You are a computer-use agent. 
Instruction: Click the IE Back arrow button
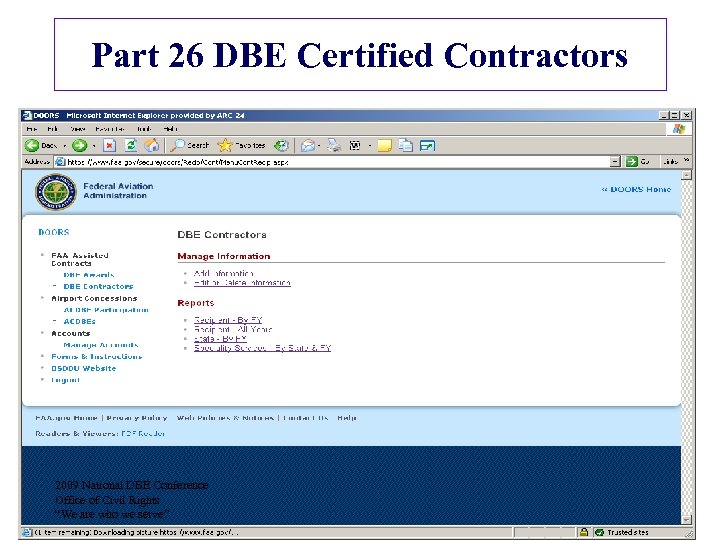pos(32,146)
